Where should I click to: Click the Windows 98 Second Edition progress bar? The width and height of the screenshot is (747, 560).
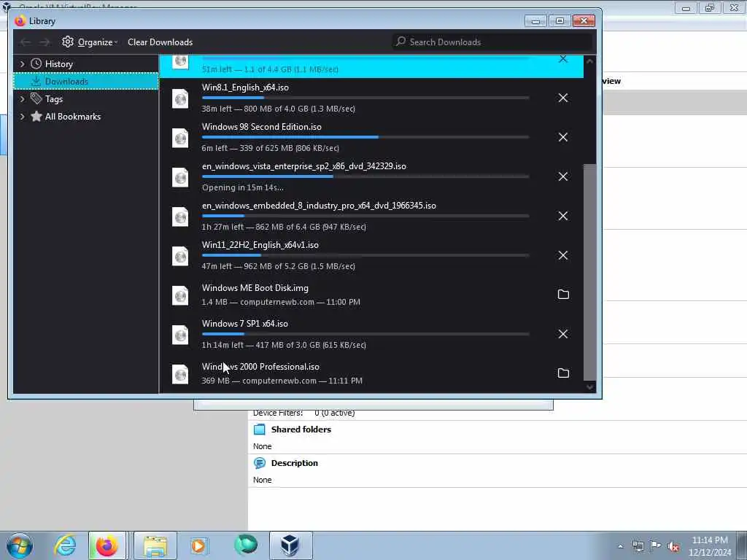click(365, 137)
